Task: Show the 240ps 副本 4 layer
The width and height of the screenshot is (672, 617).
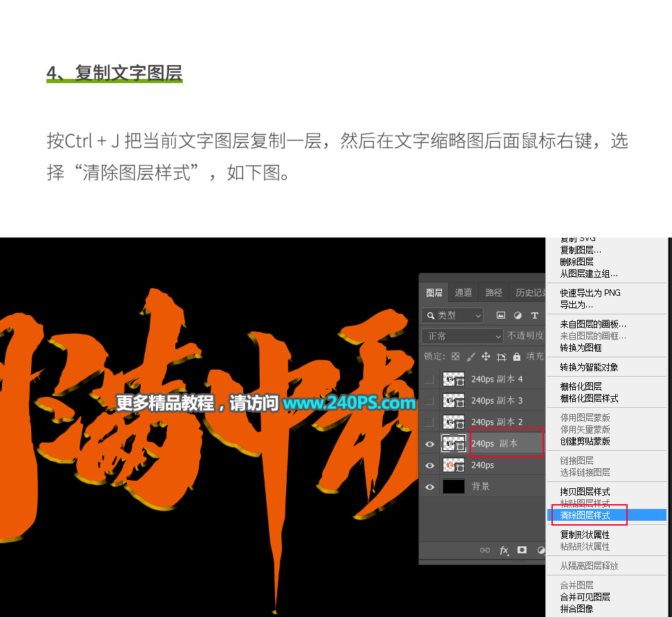Action: tap(430, 379)
